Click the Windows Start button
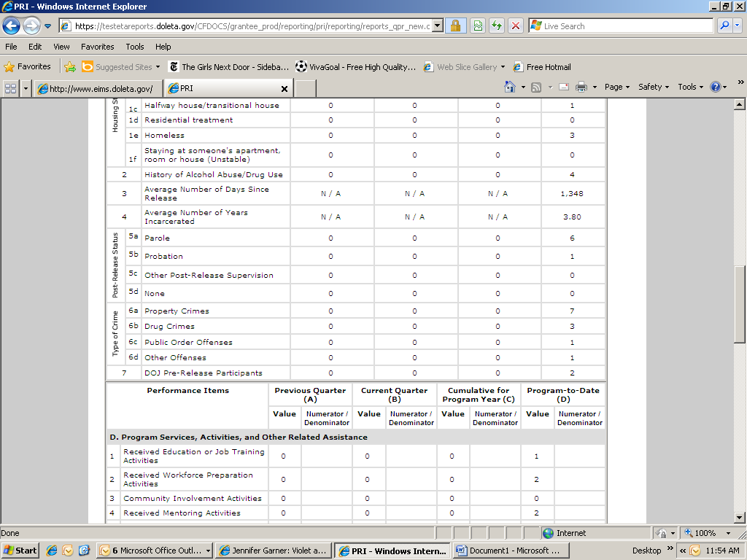The image size is (747, 560). click(x=20, y=551)
